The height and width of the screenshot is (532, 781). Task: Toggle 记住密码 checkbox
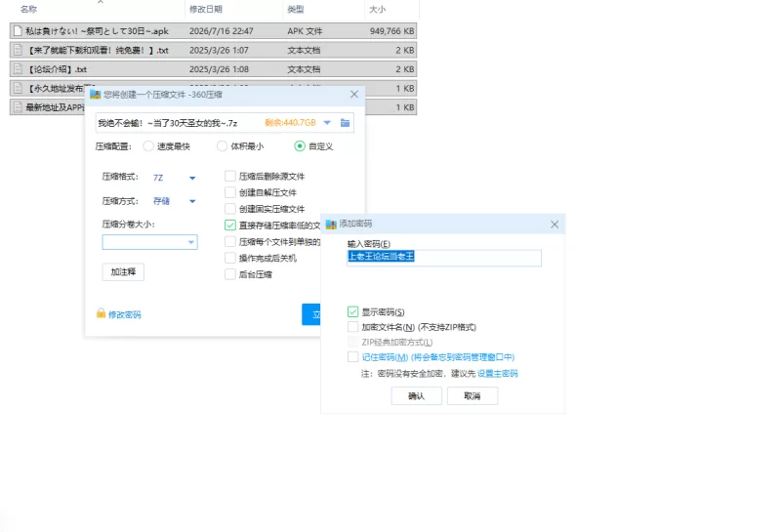pos(352,356)
